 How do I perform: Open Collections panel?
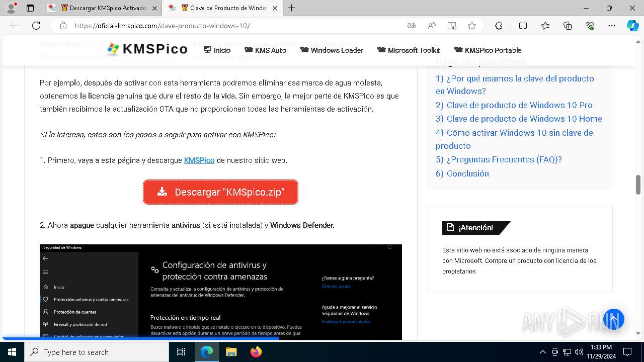(x=568, y=26)
